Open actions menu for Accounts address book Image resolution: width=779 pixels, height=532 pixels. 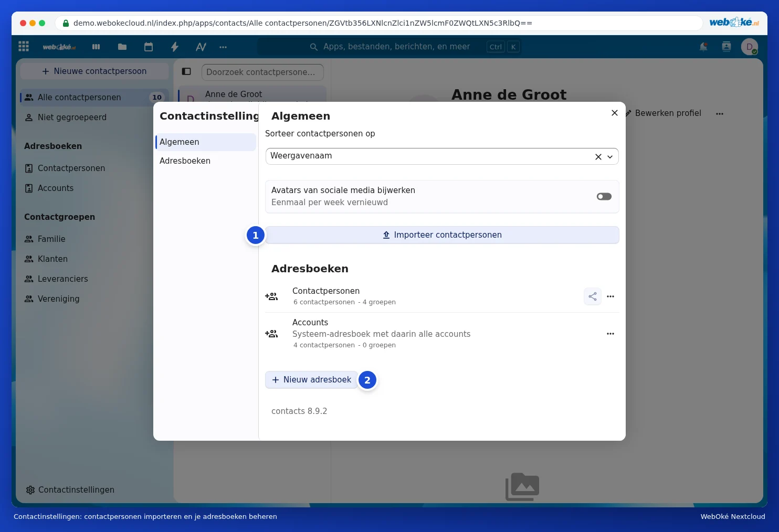[x=610, y=334]
